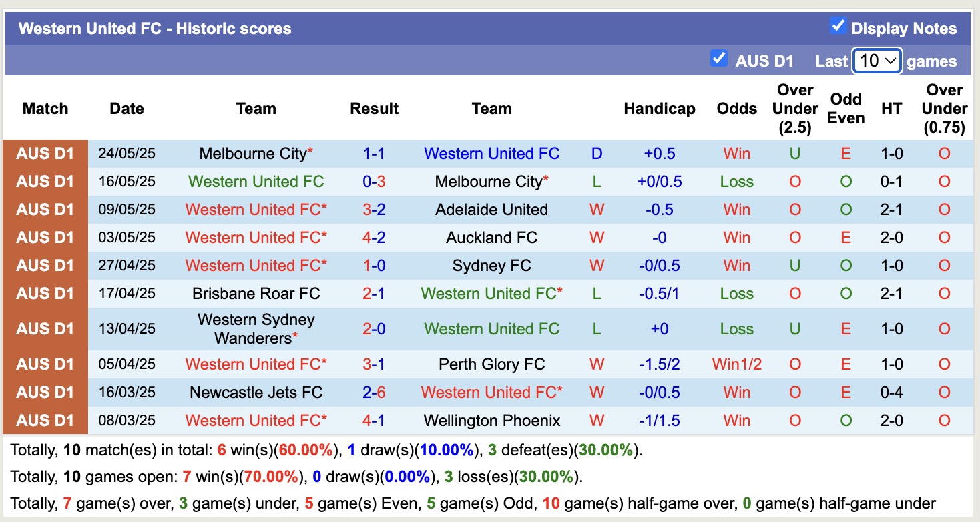
Task: Click the Odds column header
Action: 736,108
